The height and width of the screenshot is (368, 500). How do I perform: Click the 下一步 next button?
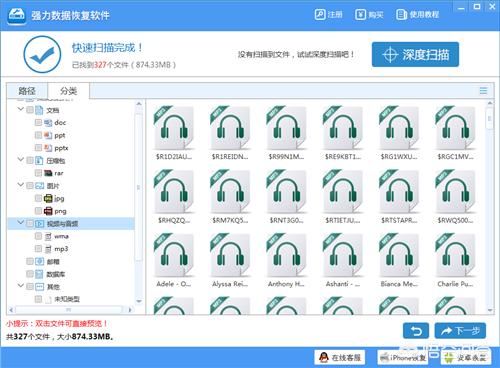pos(460,331)
